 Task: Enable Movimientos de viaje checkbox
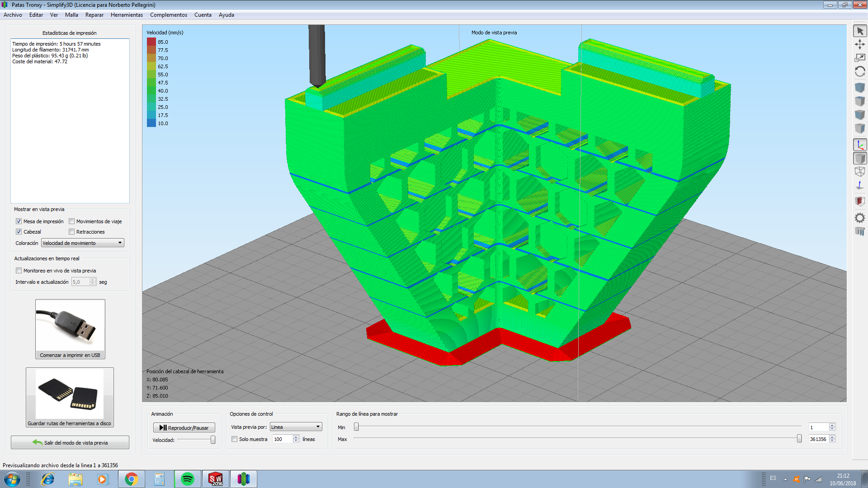pyautogui.click(x=71, y=221)
